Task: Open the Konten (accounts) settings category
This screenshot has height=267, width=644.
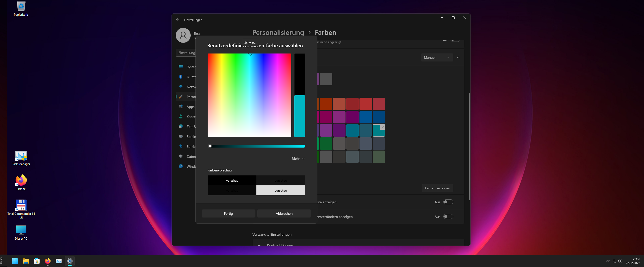Action: pyautogui.click(x=186, y=117)
